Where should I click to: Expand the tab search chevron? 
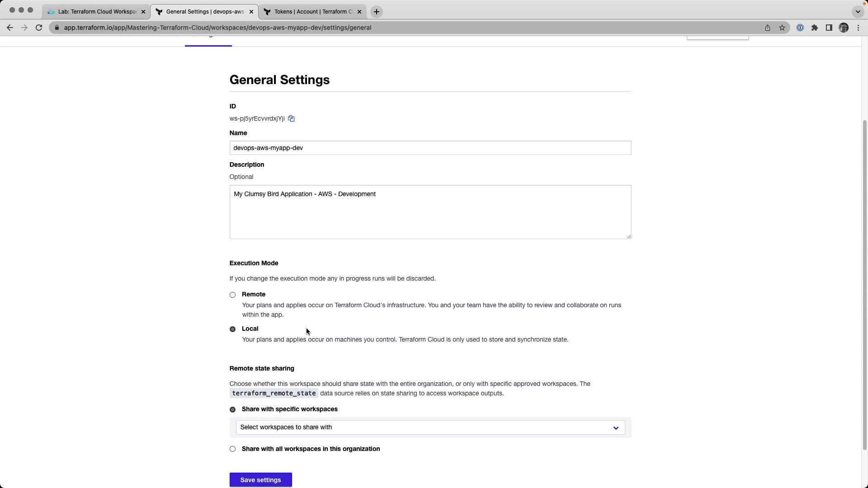tap(858, 12)
